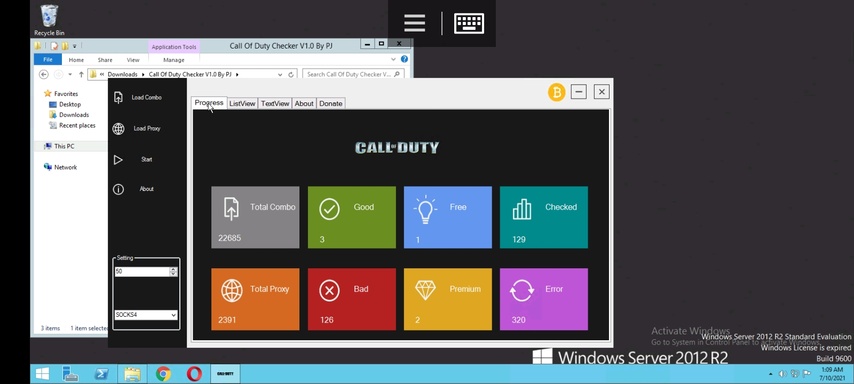Screen dimensions: 854x384
Task: Click the volume speaker tray icon
Action: pos(783,374)
